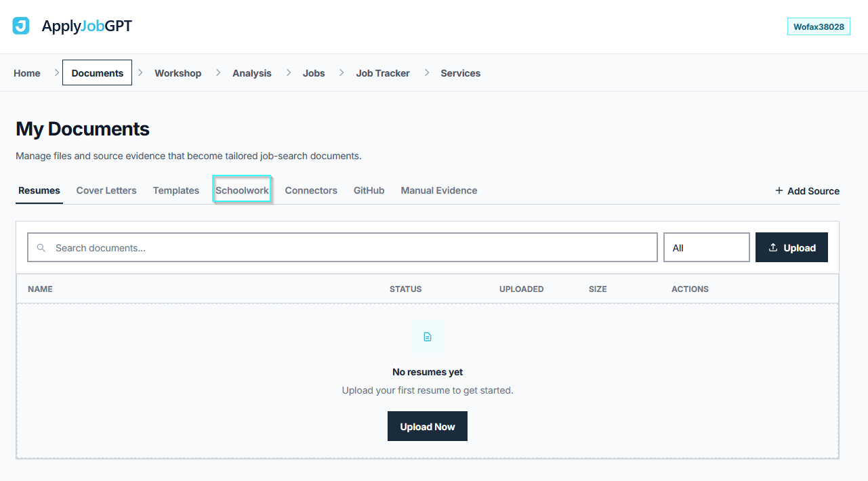The width and height of the screenshot is (868, 481).
Task: Open the Wofax38028 account badge
Action: pyautogui.click(x=819, y=26)
